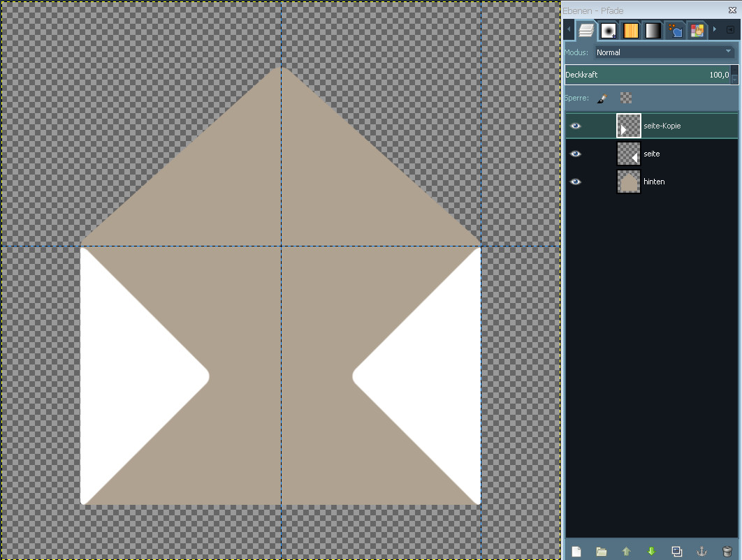Raise the layer with the up arrow

tap(627, 552)
